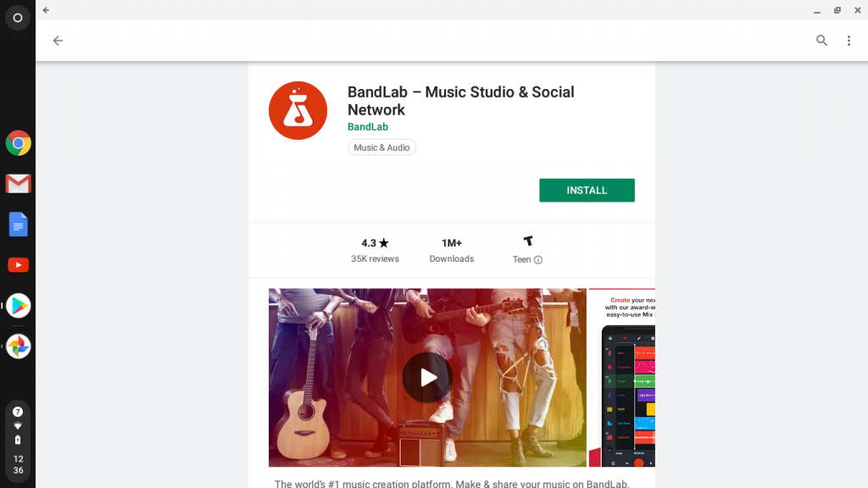
Task: Click the BandLab app logo
Action: pos(298,111)
